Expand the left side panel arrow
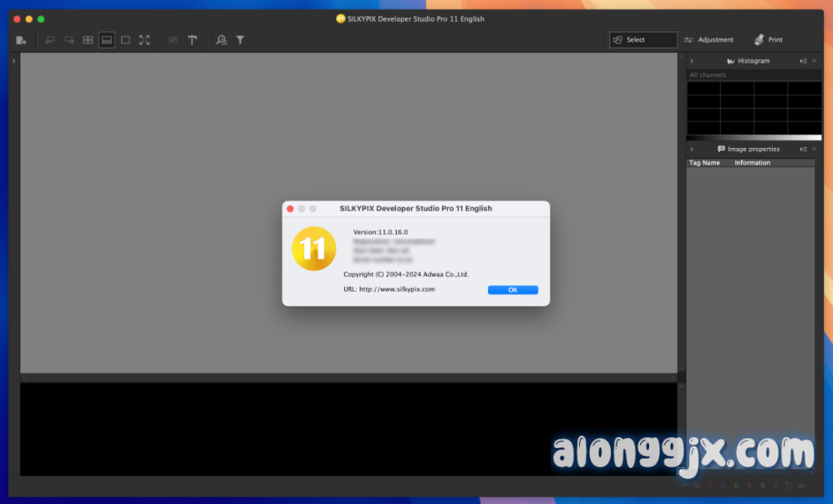The width and height of the screenshot is (833, 504). [x=14, y=61]
